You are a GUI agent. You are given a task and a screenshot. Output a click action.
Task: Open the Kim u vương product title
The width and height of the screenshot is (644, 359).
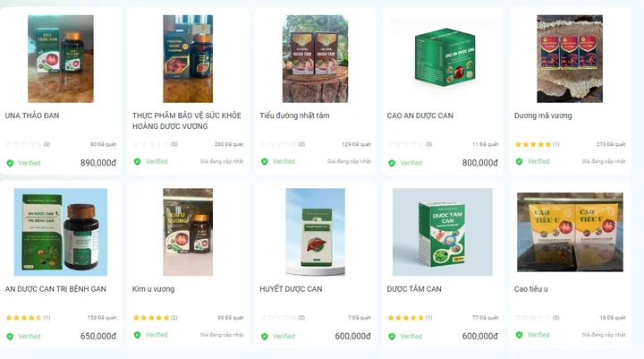(153, 289)
